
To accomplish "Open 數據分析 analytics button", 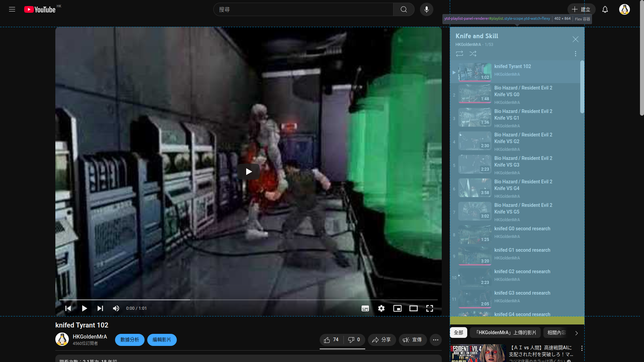I will pos(130,340).
